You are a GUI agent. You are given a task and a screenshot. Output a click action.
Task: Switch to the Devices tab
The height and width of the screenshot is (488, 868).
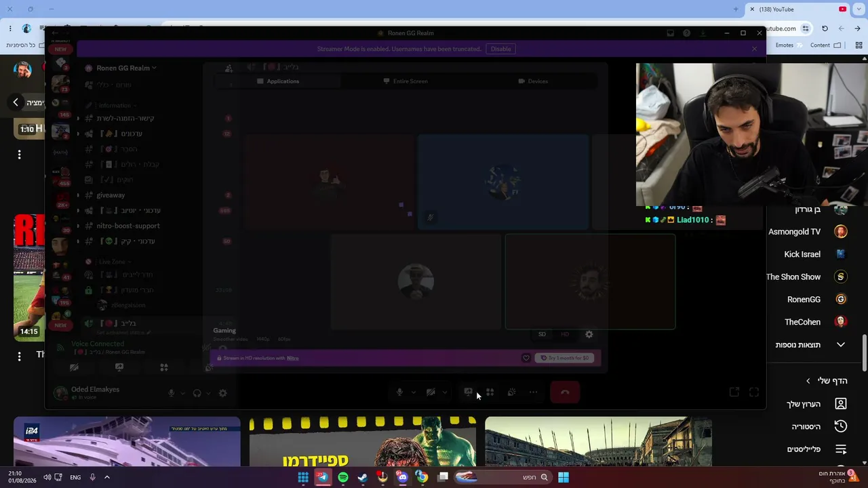[533, 81]
